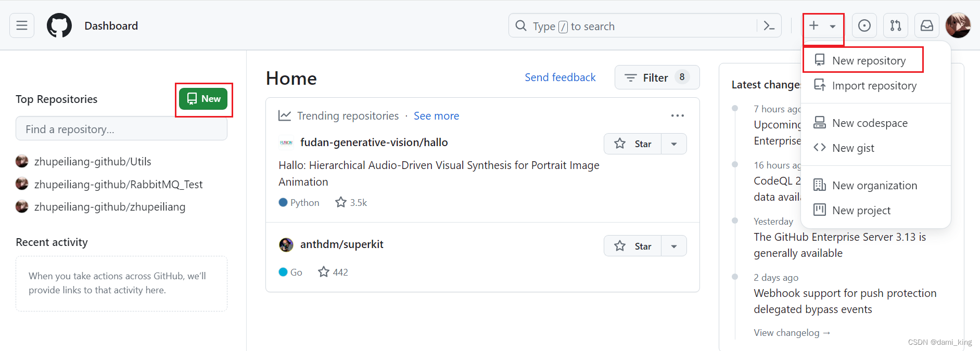Viewport: 980px width, 351px height.
Task: Open GitHub Enterprise Server 3.13 changelog entry
Action: click(x=839, y=245)
